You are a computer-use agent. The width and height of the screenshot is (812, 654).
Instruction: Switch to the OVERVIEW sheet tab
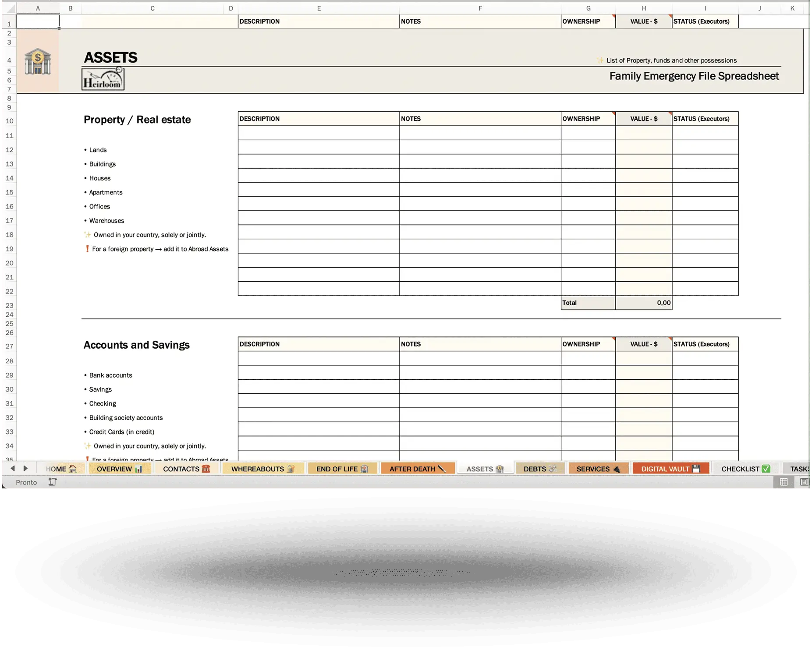(x=119, y=469)
